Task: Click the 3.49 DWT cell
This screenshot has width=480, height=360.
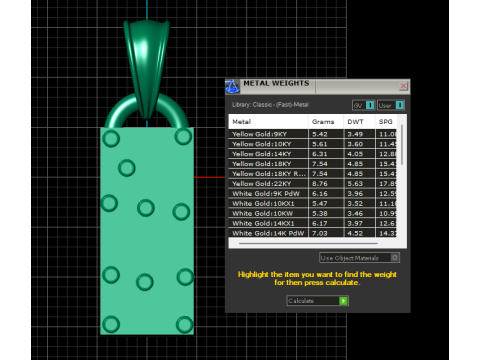Action: [359, 134]
